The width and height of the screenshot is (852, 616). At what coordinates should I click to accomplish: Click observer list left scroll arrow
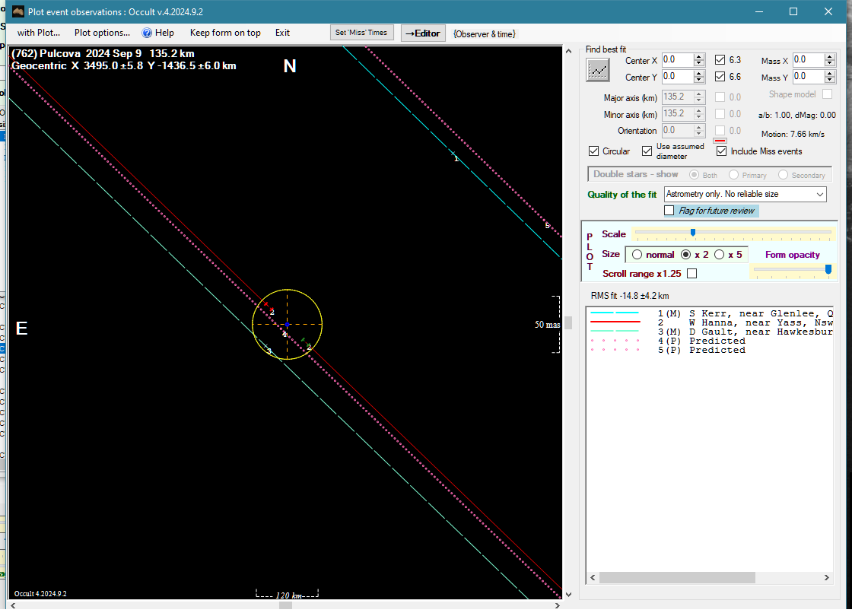[593, 577]
